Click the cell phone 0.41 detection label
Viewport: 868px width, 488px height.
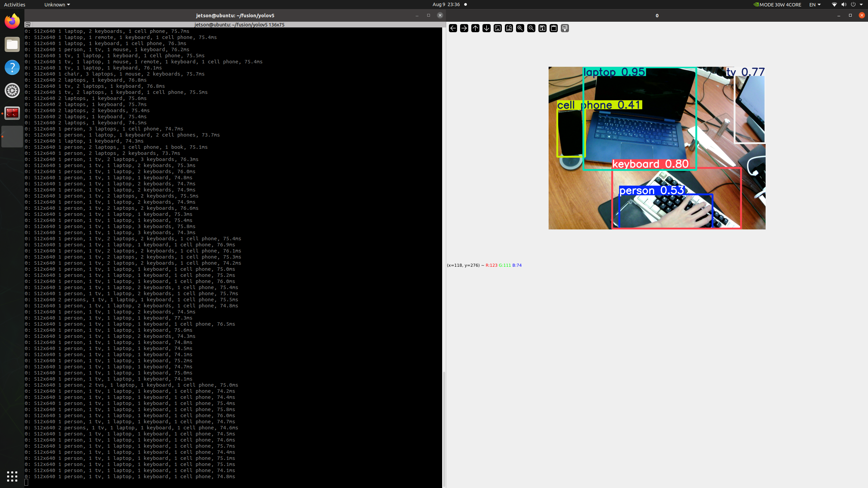coord(599,105)
